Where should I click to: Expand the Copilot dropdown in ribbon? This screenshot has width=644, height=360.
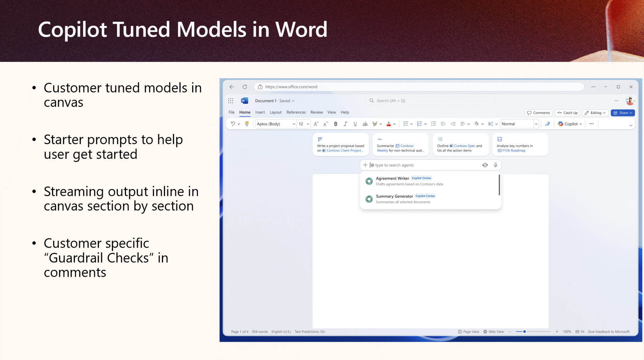coord(570,124)
